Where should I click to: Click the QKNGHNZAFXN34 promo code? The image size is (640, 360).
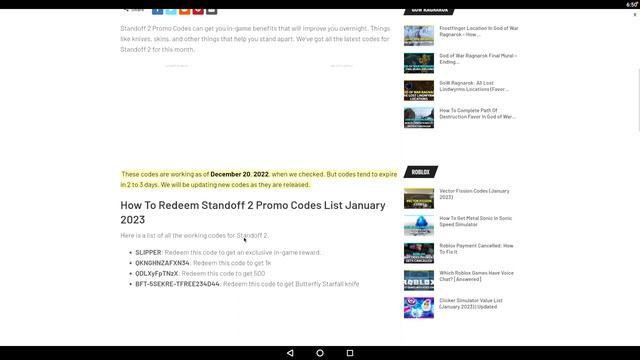pos(162,263)
